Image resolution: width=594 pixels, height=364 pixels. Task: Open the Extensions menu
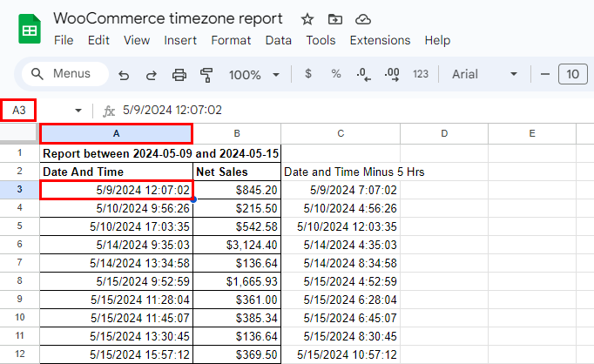point(380,40)
